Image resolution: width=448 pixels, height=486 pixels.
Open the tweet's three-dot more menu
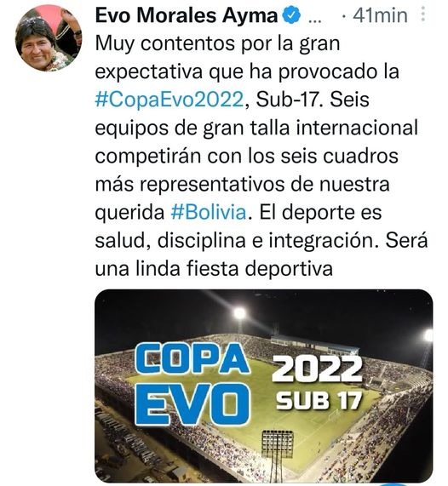(x=423, y=14)
